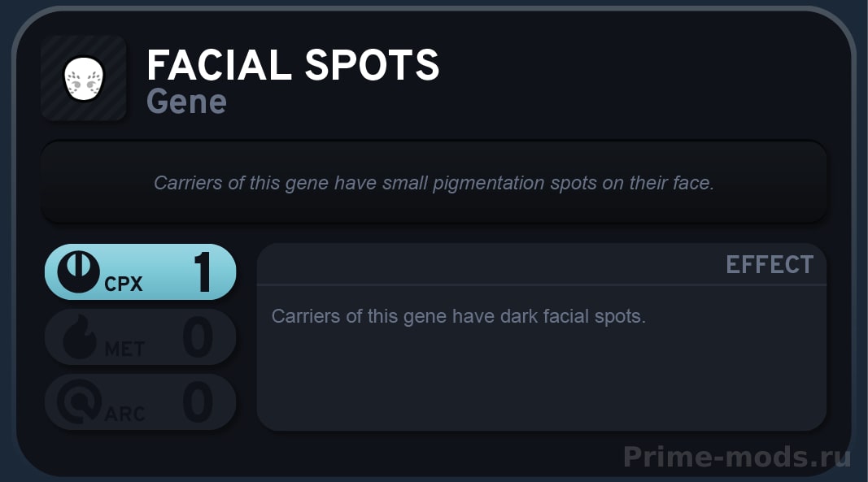Screen dimensions: 868x482
Task: Click the MET flame icon
Action: click(x=79, y=337)
